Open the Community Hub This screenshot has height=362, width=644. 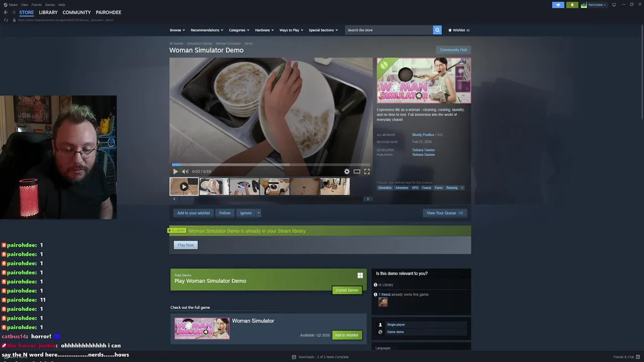[453, 50]
